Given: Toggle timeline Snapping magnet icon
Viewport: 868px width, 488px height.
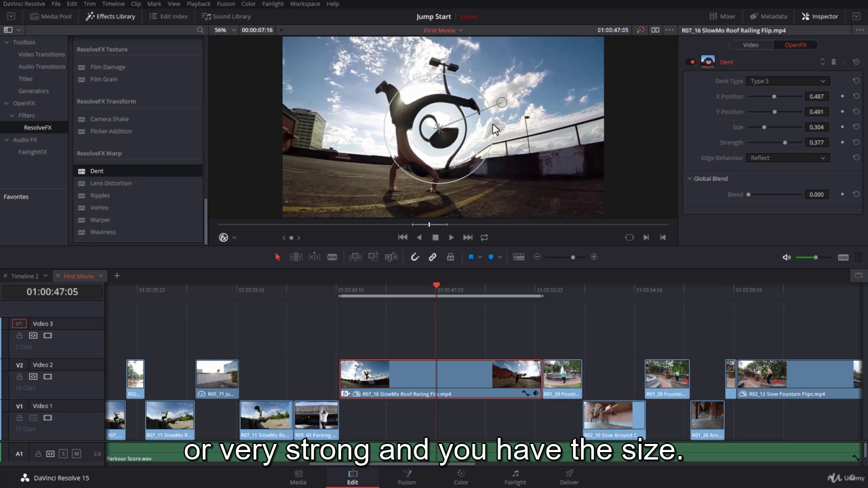Looking at the screenshot, I should point(415,257).
